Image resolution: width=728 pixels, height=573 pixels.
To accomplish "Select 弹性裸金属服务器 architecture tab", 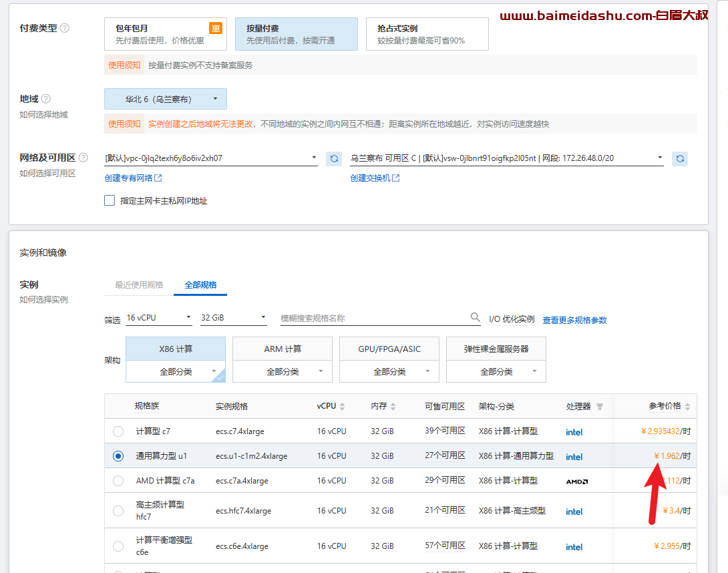I will pos(496,349).
